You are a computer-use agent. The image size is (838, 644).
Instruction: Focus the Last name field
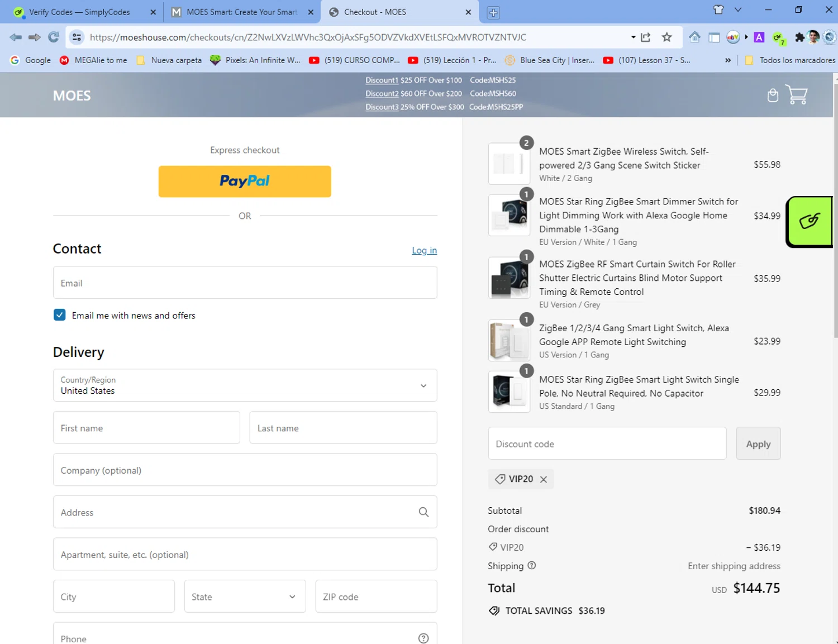(343, 428)
